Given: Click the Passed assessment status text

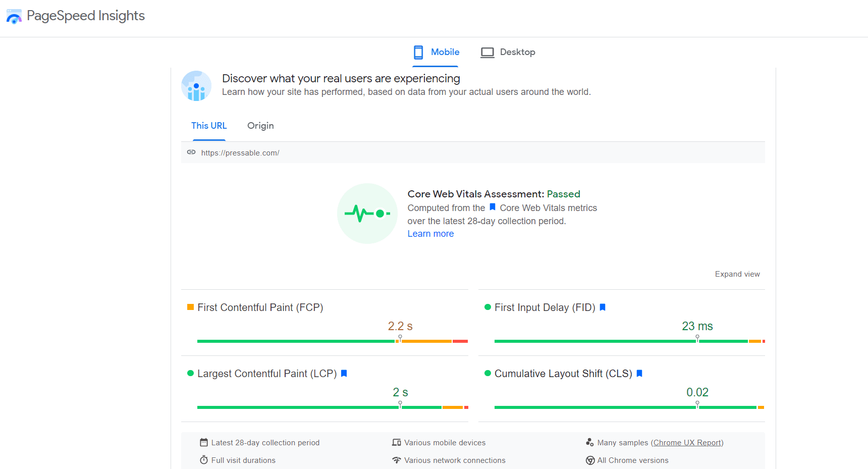Looking at the screenshot, I should coord(564,194).
